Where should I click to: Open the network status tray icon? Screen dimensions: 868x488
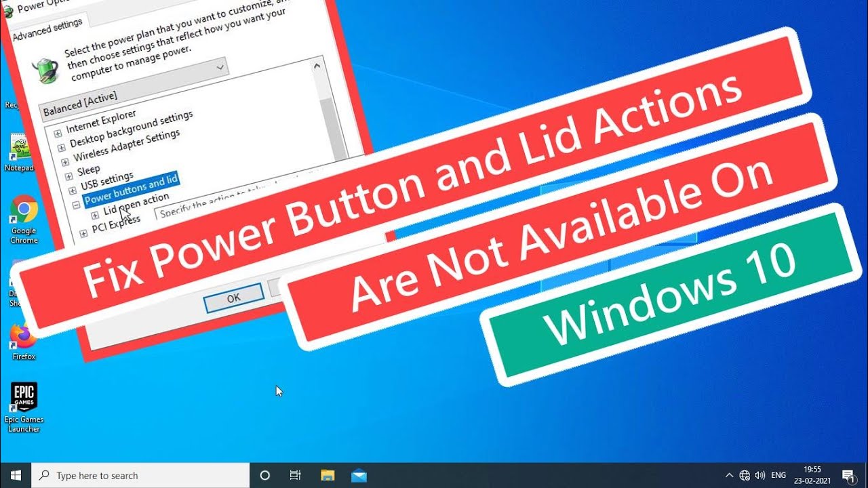(745, 475)
